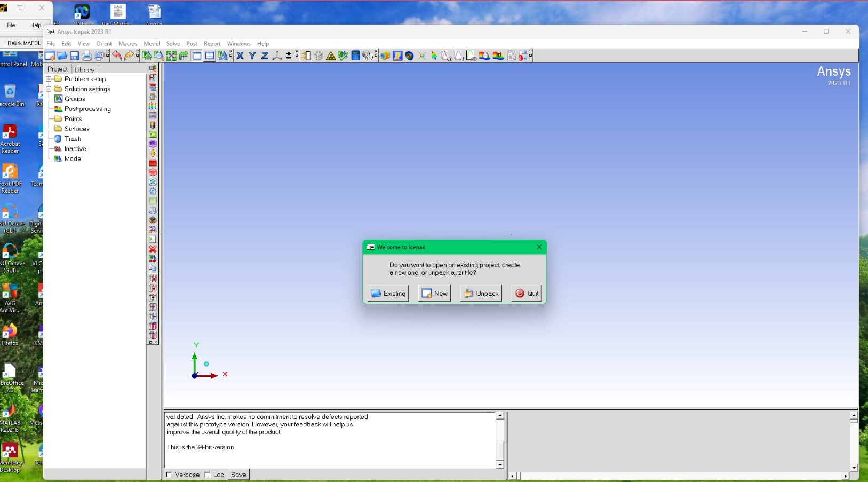Image resolution: width=868 pixels, height=482 pixels.
Task: Open the Macros menu
Action: pyautogui.click(x=128, y=44)
